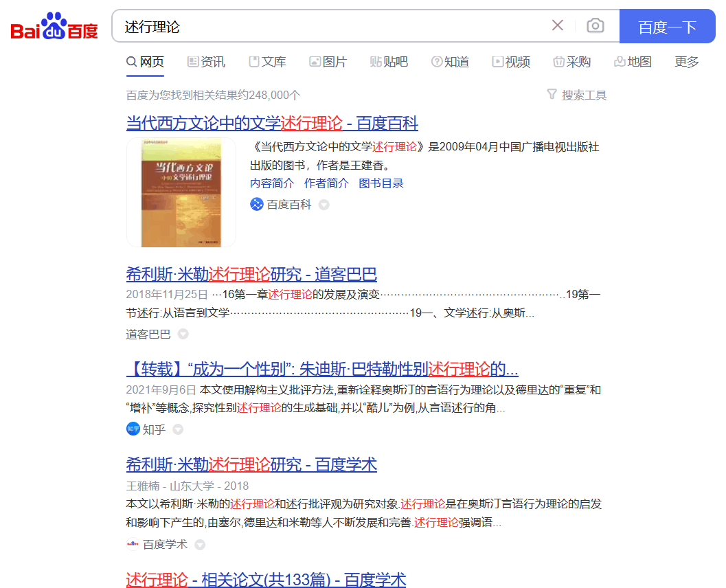Click the 知乎 source icon
Screen dimensions: 726x588
133,429
